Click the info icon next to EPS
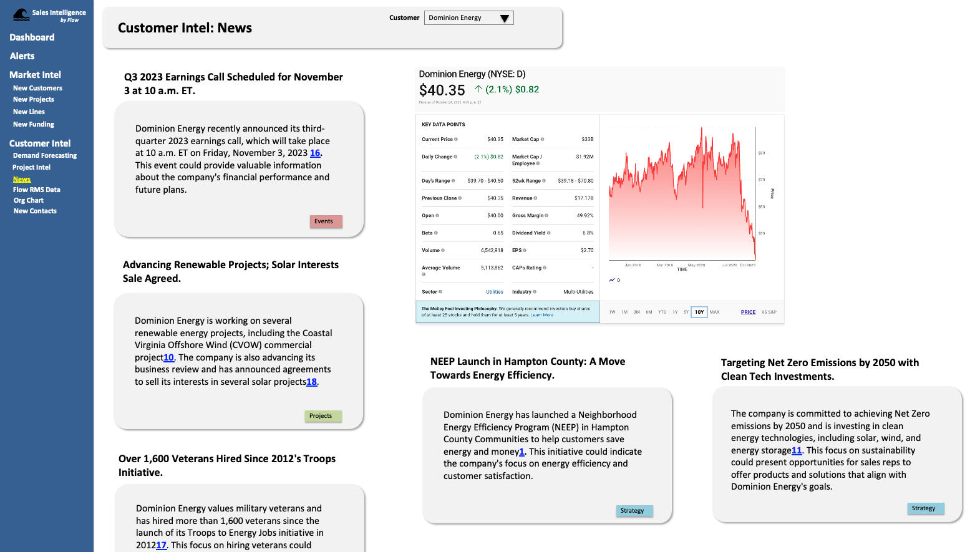Image resolution: width=980 pixels, height=552 pixels. [525, 250]
